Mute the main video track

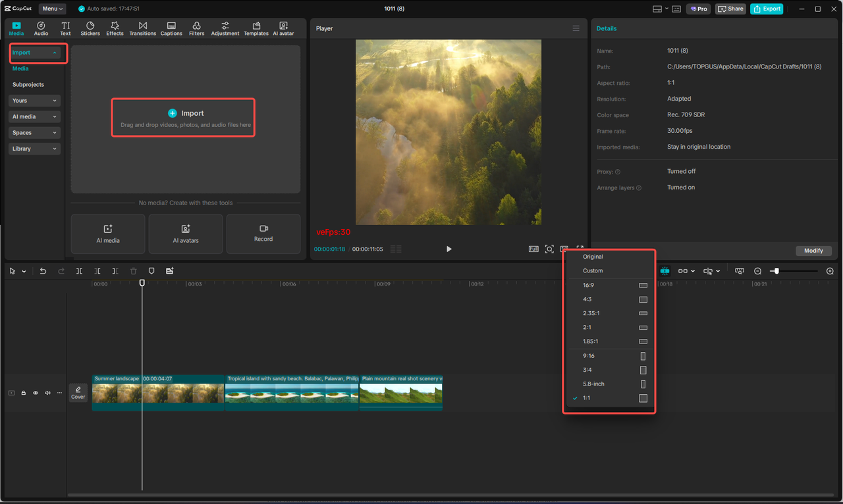pyautogui.click(x=47, y=393)
